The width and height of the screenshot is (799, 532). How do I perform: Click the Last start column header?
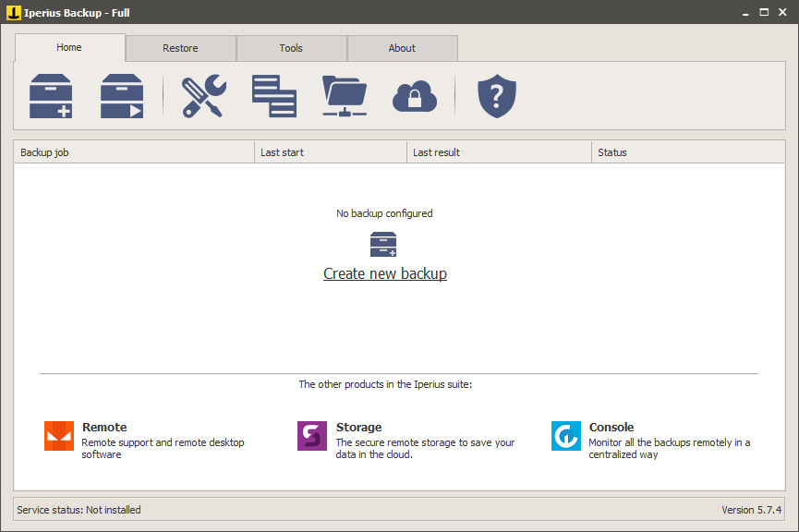point(331,152)
